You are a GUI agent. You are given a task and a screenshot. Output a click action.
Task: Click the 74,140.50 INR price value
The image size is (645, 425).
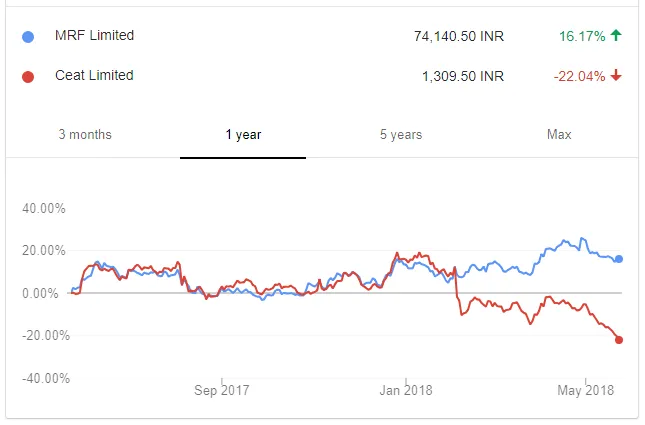(459, 36)
